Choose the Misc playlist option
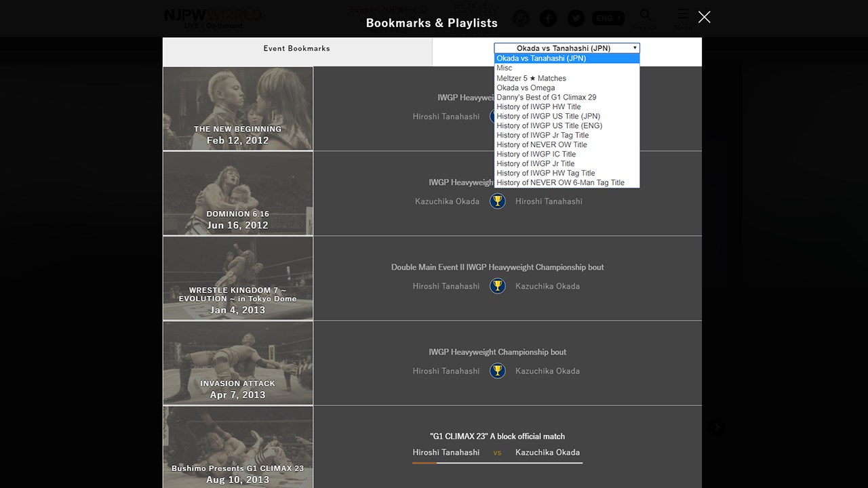Viewport: 868px width, 488px height. click(567, 68)
